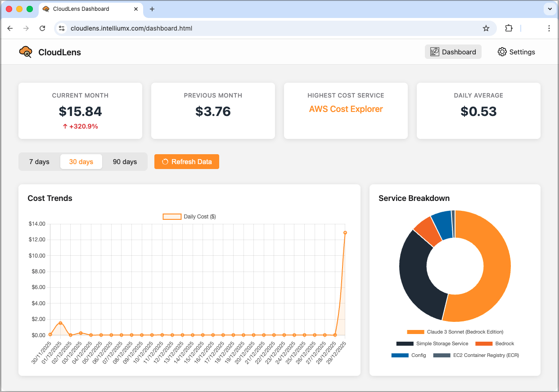Open the tab search chevron at top right
559x392 pixels.
550,9
